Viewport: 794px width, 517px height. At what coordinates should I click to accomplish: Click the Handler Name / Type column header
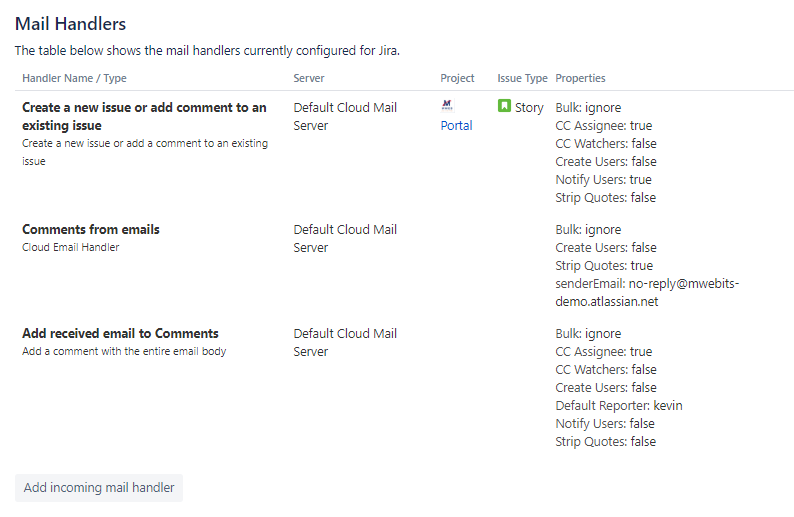tap(74, 78)
